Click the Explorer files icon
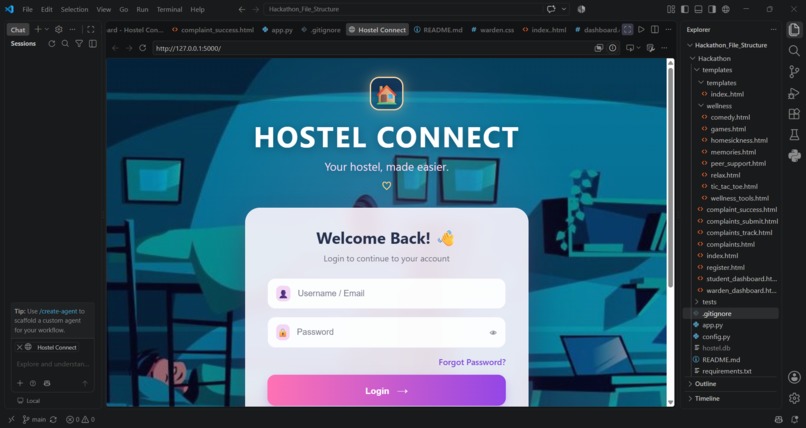This screenshot has height=428, width=806. click(794, 30)
